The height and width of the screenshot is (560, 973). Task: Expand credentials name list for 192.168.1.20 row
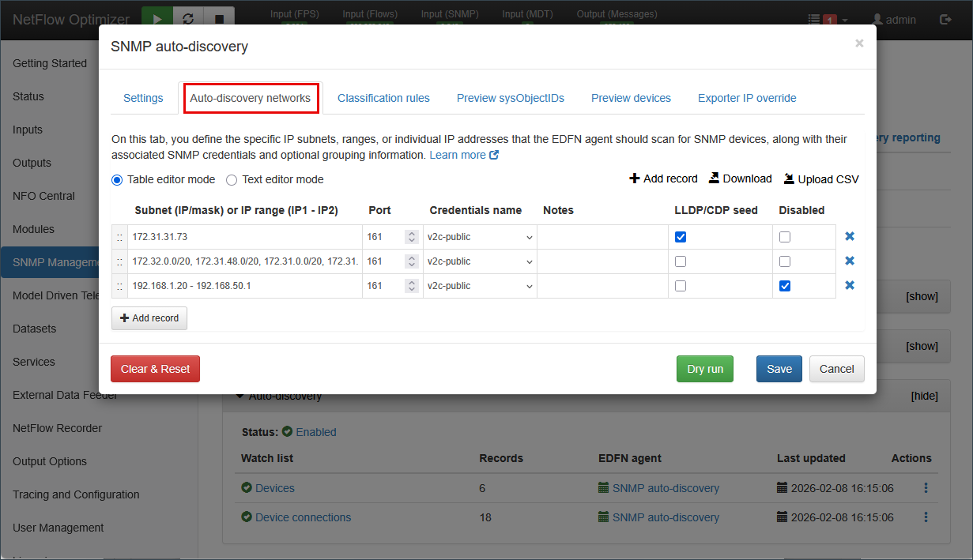point(480,286)
